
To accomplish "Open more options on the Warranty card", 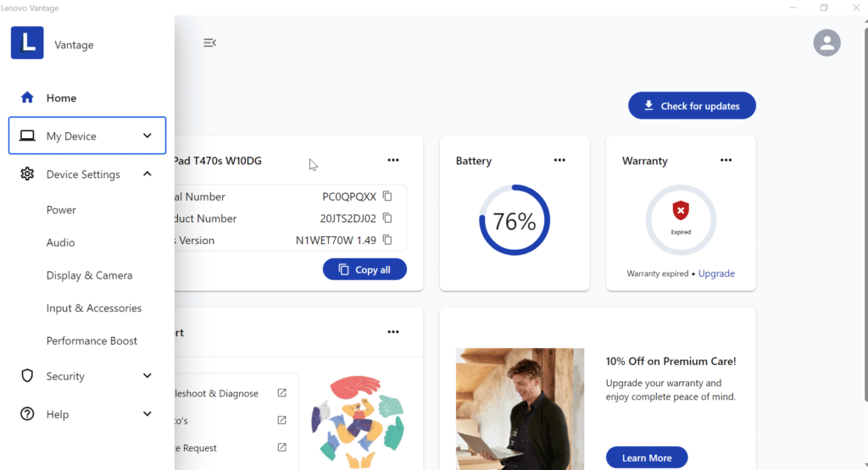I will point(726,160).
